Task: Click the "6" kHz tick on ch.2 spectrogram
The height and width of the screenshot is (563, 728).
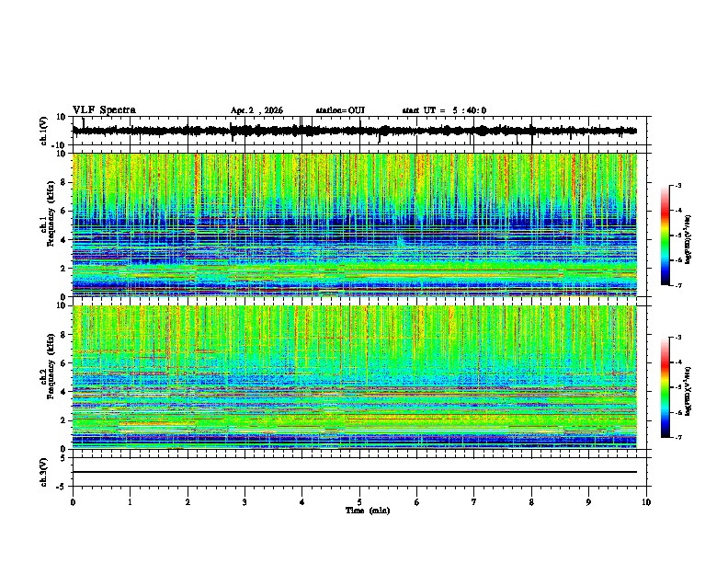Action: click(x=64, y=363)
